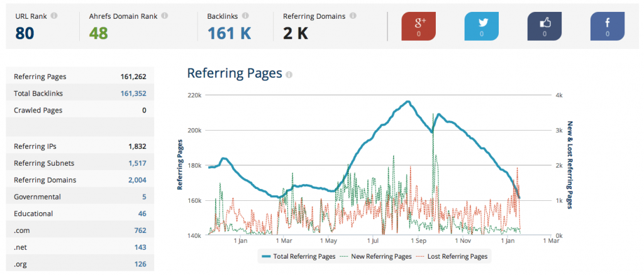Click the 1 Jul x-axis label

click(x=373, y=241)
